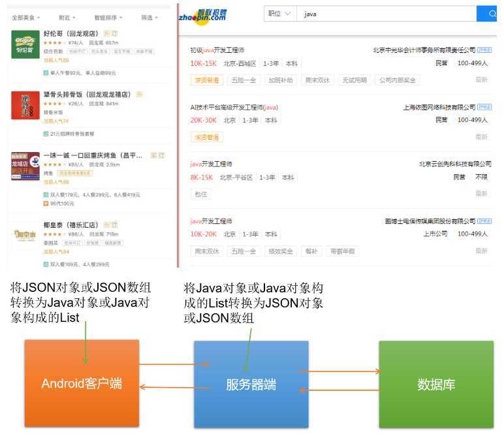Tap the star rating of 犟骨头排骨饭
504x436 pixels.
pyautogui.click(x=54, y=104)
